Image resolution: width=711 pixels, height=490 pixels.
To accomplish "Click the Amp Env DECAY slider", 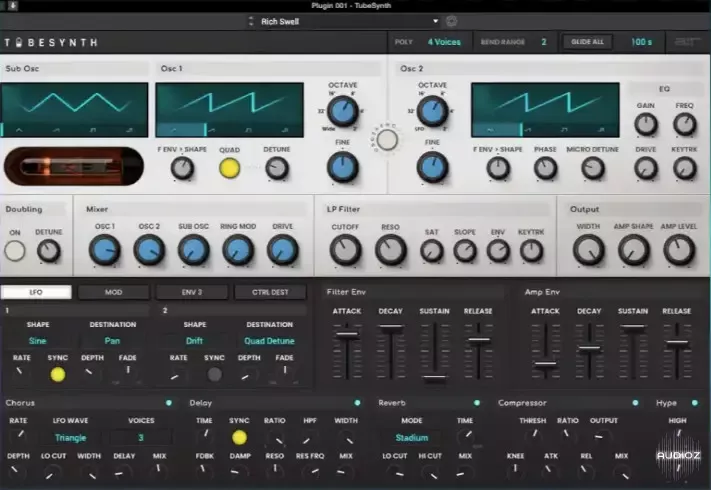I will [589, 351].
